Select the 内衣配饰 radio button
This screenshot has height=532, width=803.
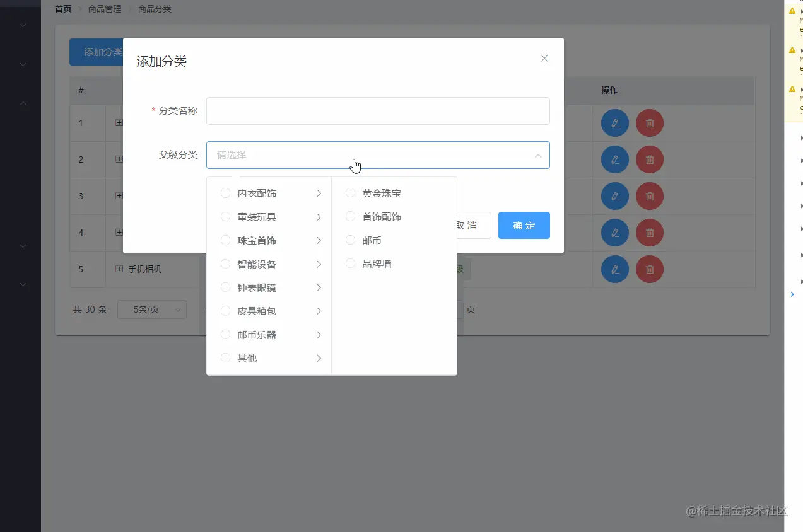225,193
